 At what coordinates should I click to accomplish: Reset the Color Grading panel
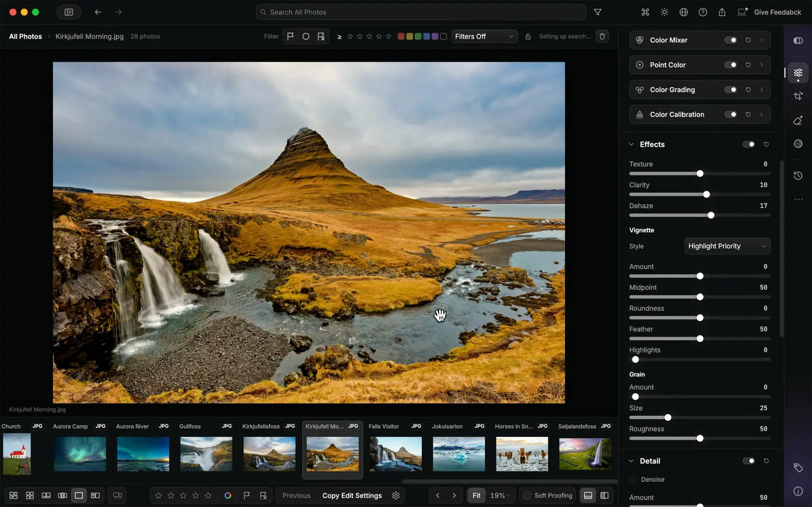click(x=748, y=90)
